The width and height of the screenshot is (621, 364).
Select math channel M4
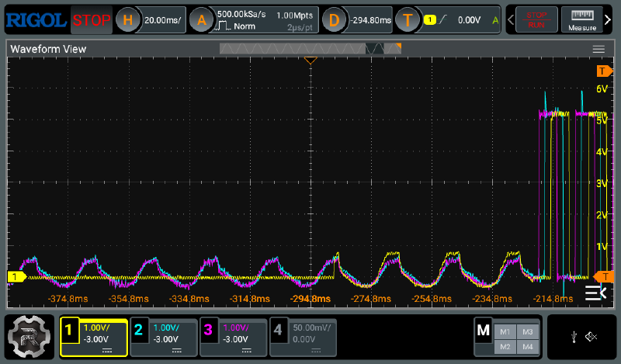point(527,345)
